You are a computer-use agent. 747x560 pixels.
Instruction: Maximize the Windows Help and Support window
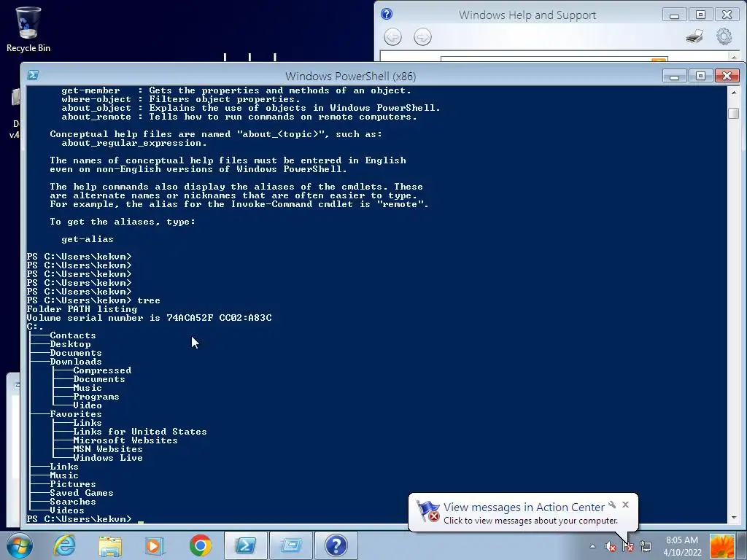pyautogui.click(x=700, y=15)
